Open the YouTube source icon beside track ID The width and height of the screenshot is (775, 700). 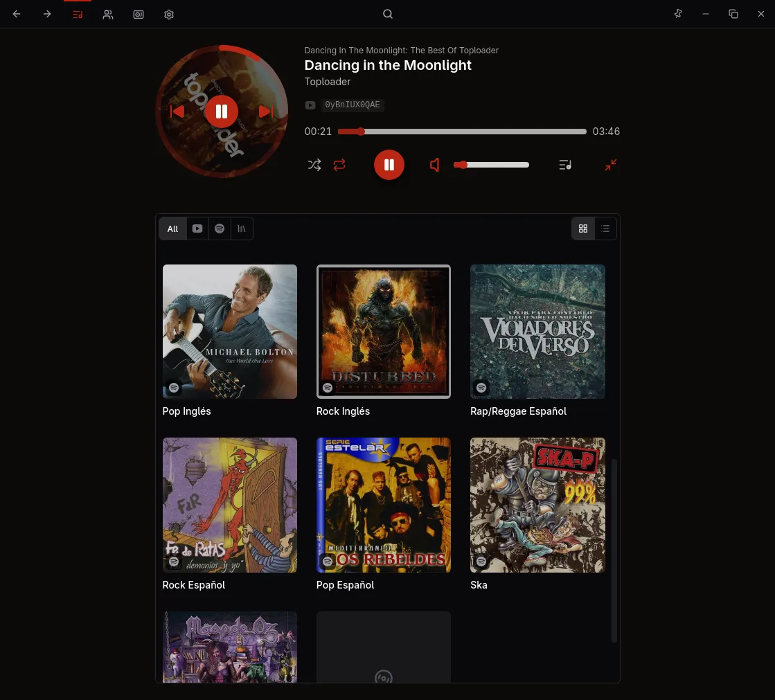310,105
